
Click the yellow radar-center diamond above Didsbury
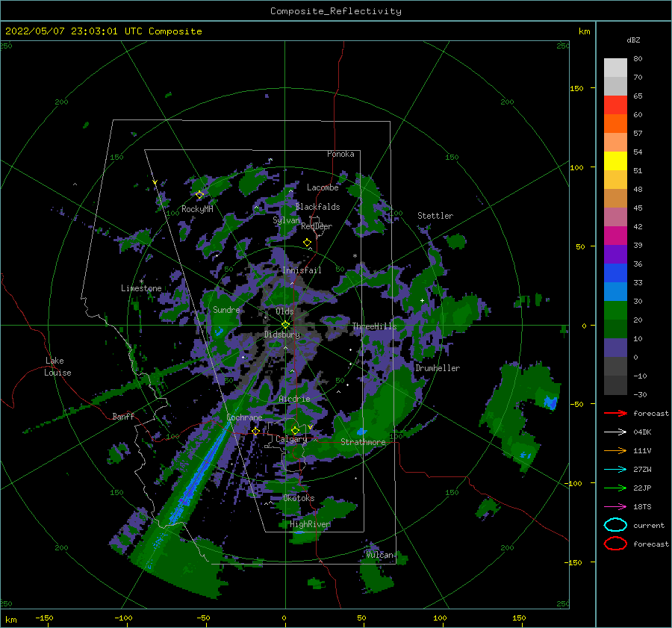pyautogui.click(x=285, y=325)
